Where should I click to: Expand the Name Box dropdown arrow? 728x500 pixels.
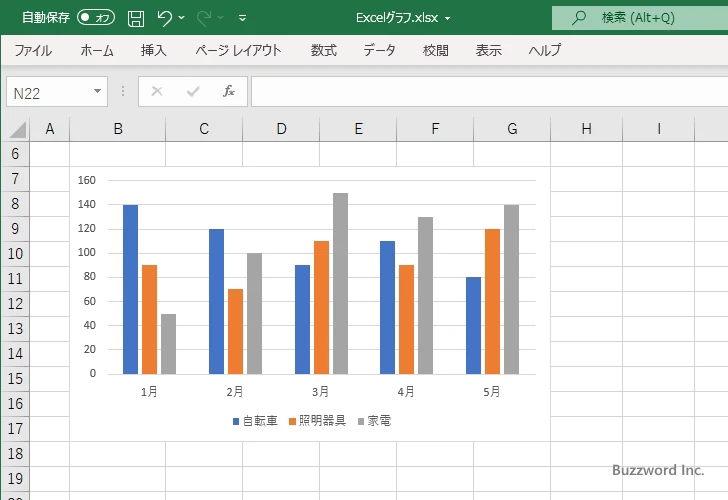tap(98, 91)
